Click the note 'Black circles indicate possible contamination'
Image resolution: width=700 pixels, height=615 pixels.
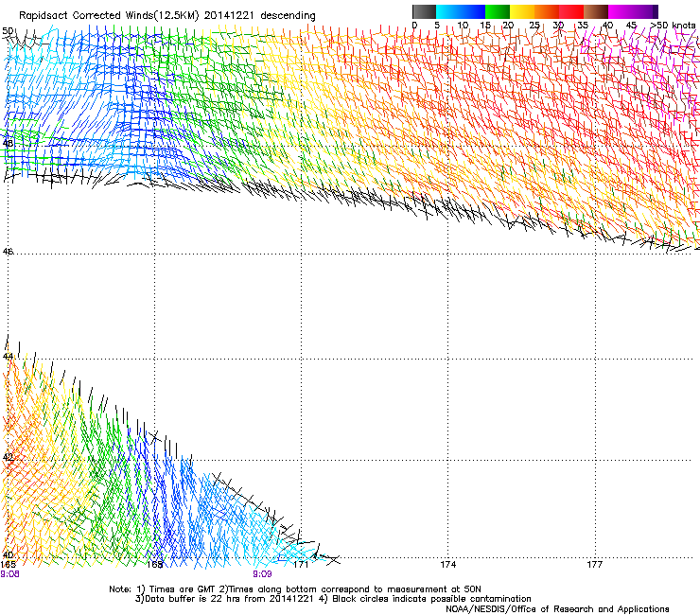(x=431, y=599)
